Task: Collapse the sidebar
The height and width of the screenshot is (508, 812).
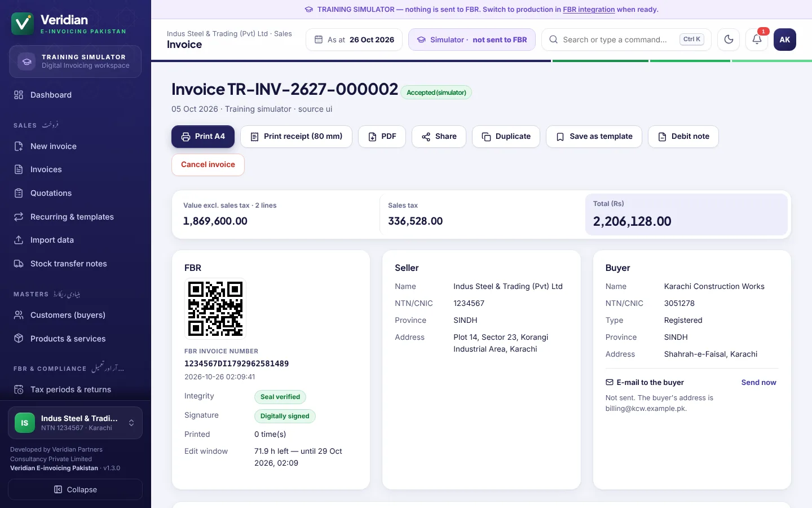Action: coord(75,489)
